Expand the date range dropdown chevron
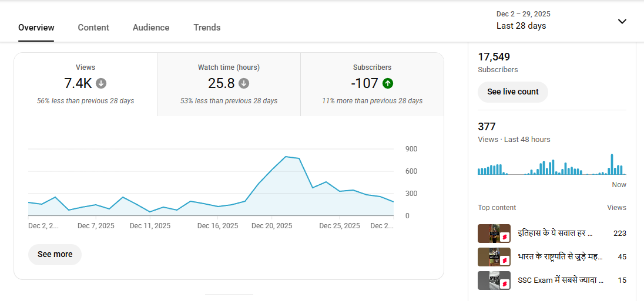Viewport: 644px width, 301px height. pos(622,21)
